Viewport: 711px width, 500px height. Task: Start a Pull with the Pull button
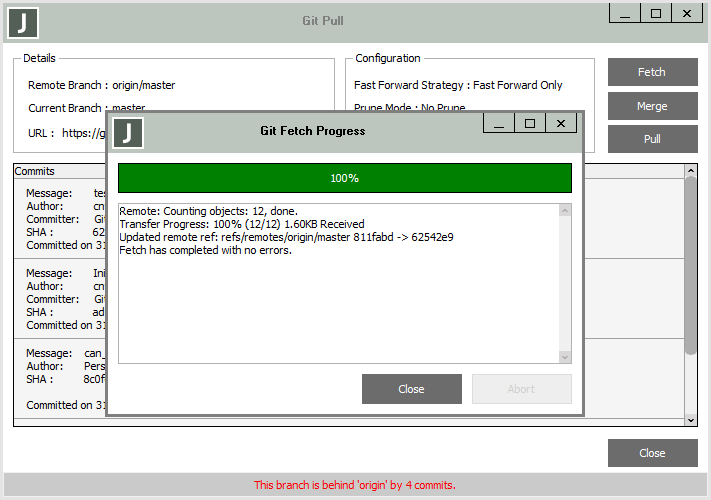[x=652, y=139]
